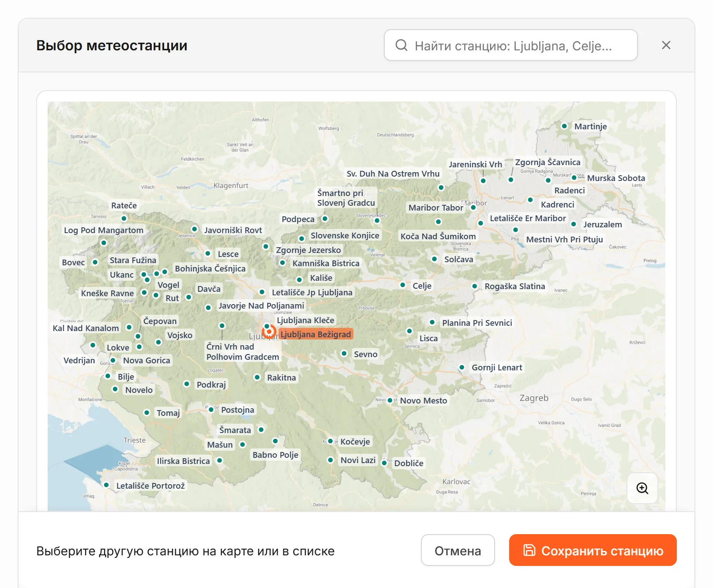
Task: Select the Martinje station marker
Action: [564, 126]
